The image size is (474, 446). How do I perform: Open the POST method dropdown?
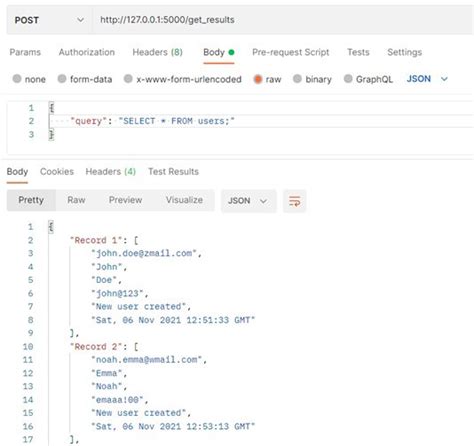(49, 20)
